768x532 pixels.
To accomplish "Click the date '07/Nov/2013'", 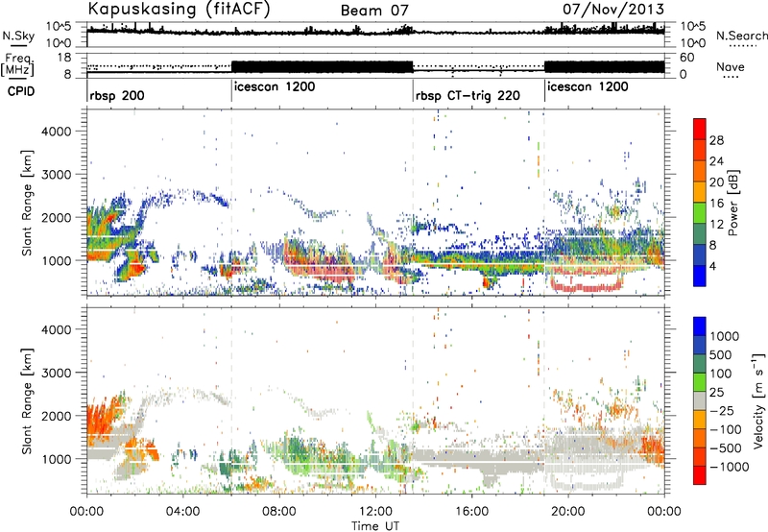I will pyautogui.click(x=612, y=10).
